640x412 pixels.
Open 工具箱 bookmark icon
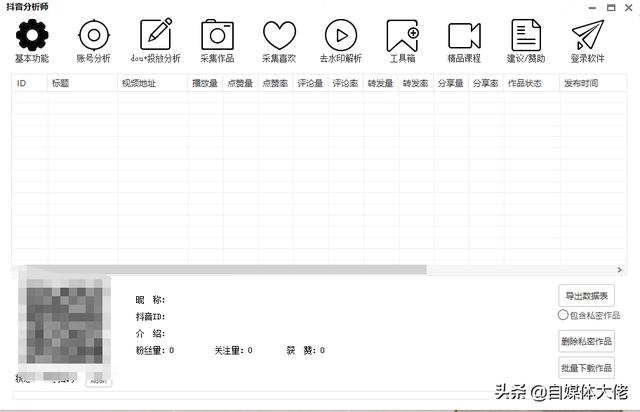point(403,35)
